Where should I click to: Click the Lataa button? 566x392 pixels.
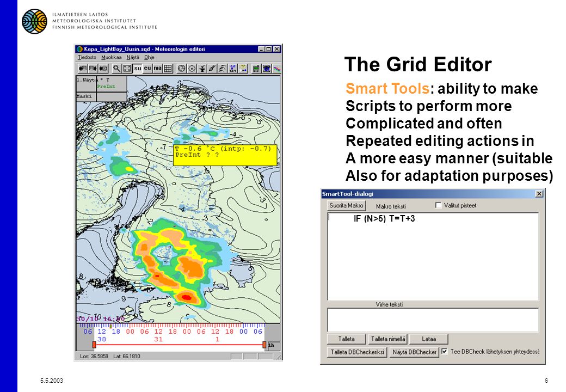(428, 339)
